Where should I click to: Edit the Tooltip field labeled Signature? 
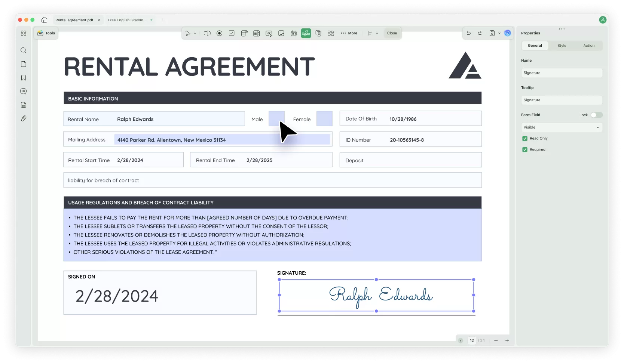click(562, 100)
